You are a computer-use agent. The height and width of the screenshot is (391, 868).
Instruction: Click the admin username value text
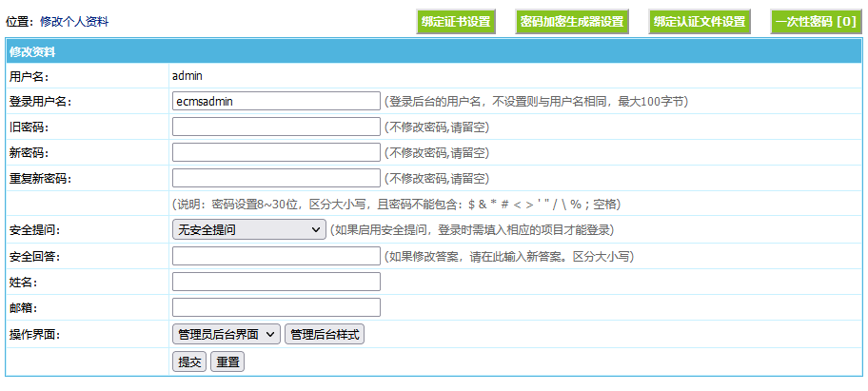[187, 75]
